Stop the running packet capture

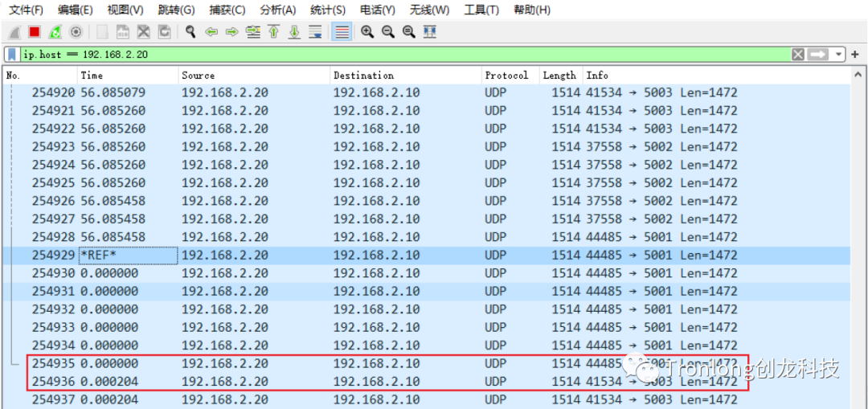pos(35,32)
